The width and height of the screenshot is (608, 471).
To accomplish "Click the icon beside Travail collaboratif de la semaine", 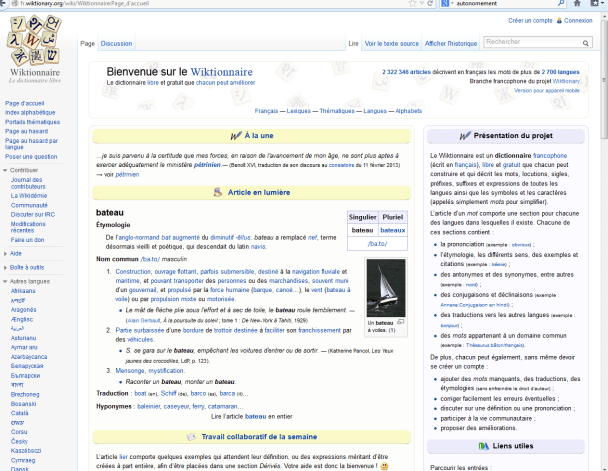I will pyautogui.click(x=192, y=437).
